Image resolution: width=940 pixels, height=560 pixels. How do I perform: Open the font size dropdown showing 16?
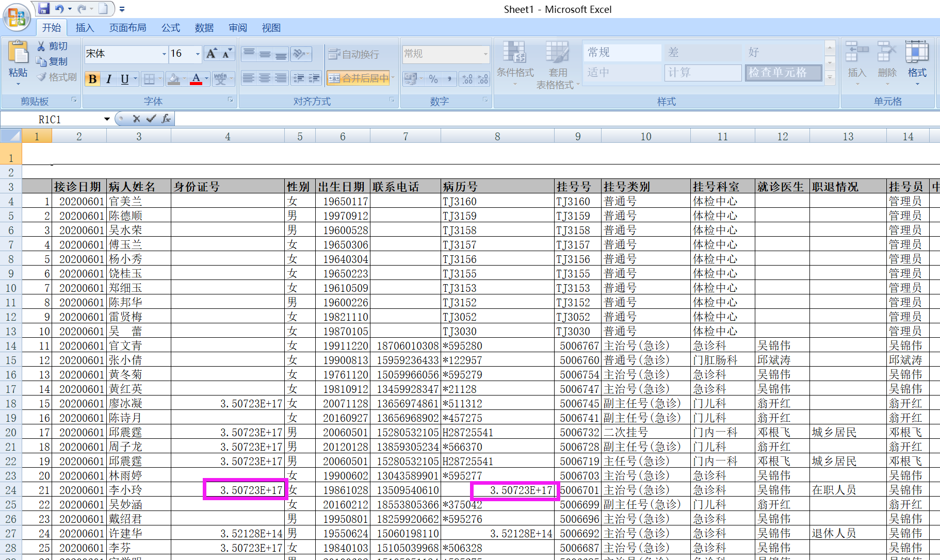click(x=198, y=54)
